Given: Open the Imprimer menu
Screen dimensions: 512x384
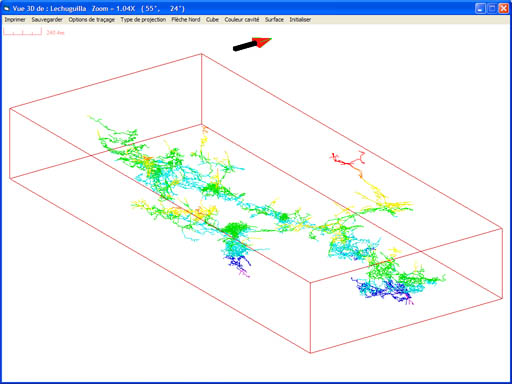Looking at the screenshot, I should (x=15, y=20).
